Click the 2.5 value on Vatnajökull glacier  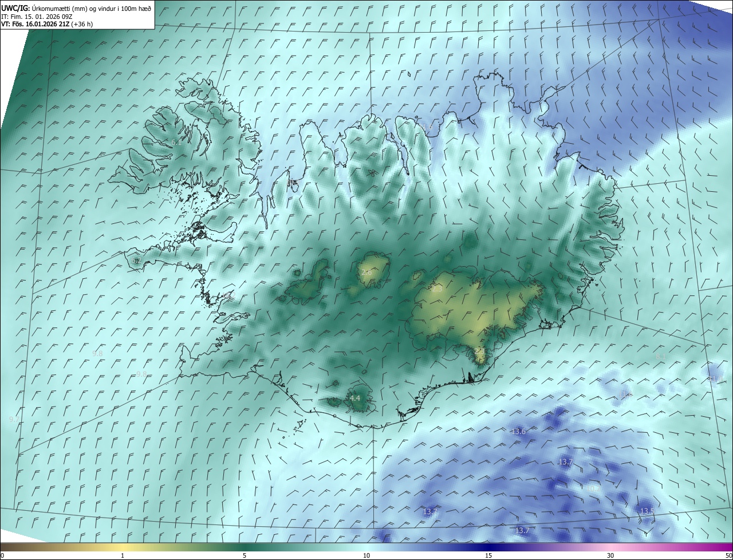pyautogui.click(x=436, y=290)
